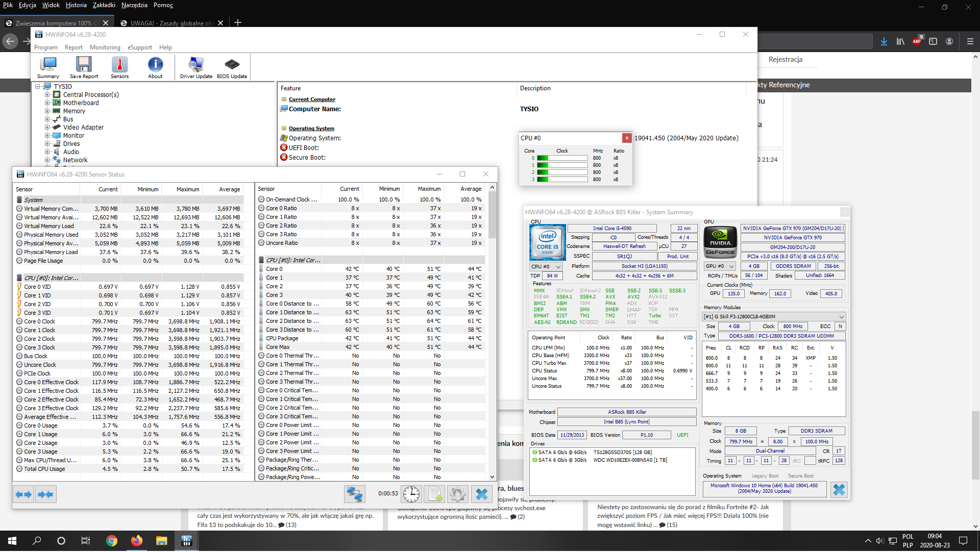980x552 pixels.
Task: Open a new Firefox tab
Action: coord(238,22)
